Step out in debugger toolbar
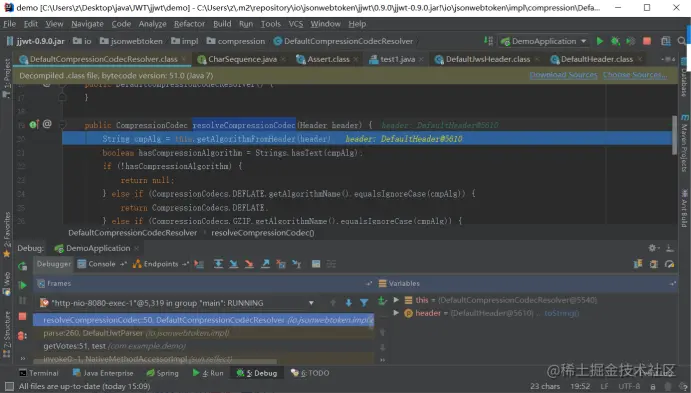 265,264
